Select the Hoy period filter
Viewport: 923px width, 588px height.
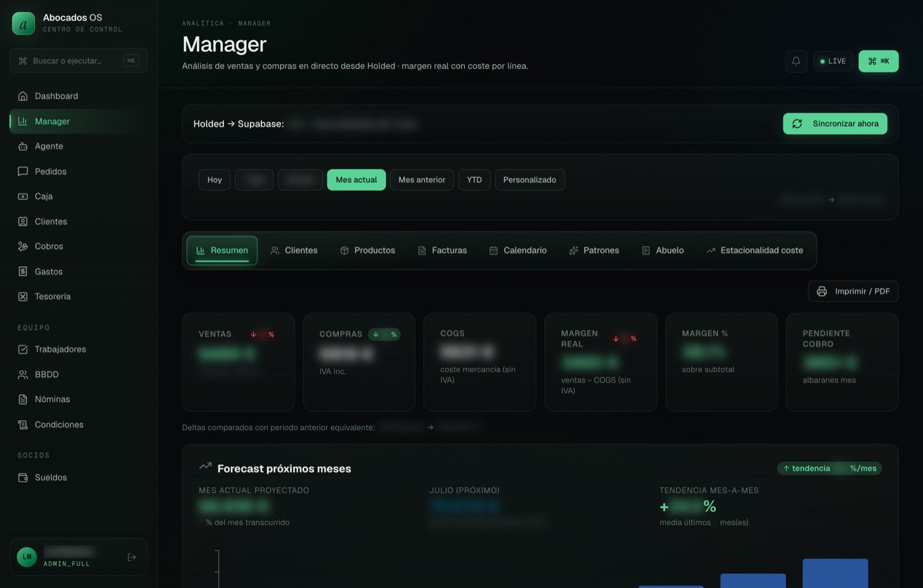coord(215,180)
